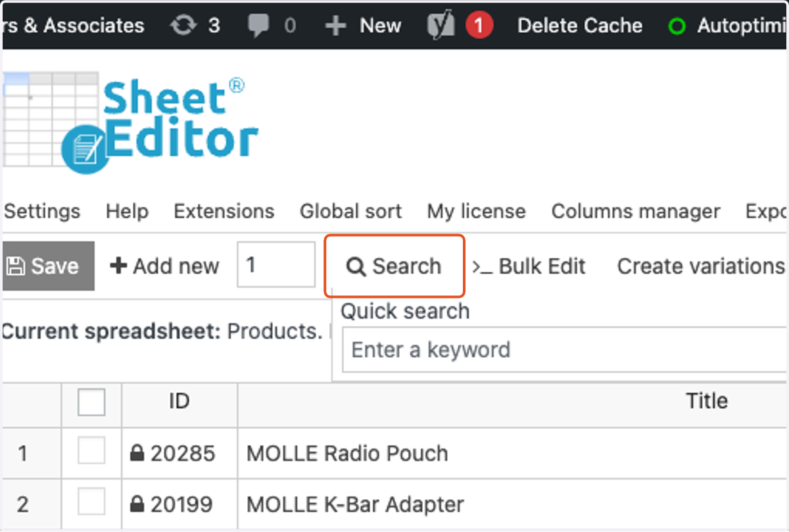Toggle the select all rows checkbox

click(x=91, y=402)
